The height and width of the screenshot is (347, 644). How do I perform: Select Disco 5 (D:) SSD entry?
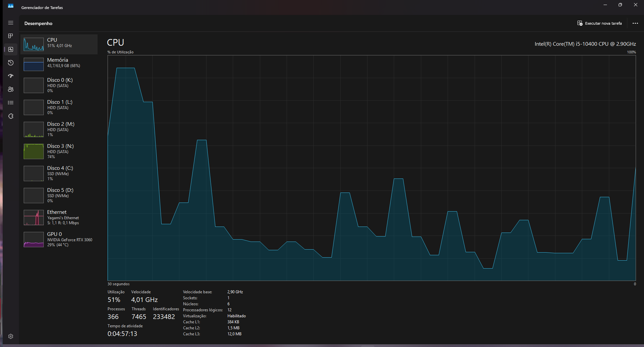pyautogui.click(x=59, y=195)
